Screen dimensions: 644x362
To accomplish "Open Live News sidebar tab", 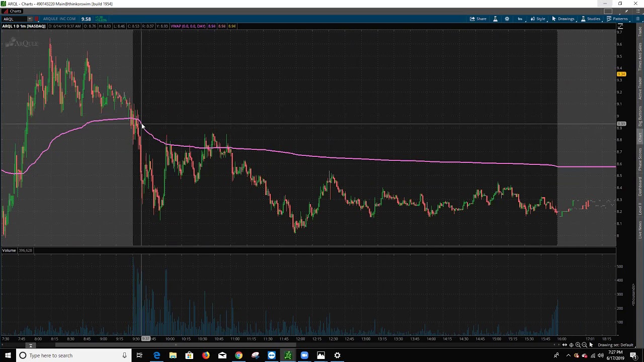I will (x=640, y=229).
